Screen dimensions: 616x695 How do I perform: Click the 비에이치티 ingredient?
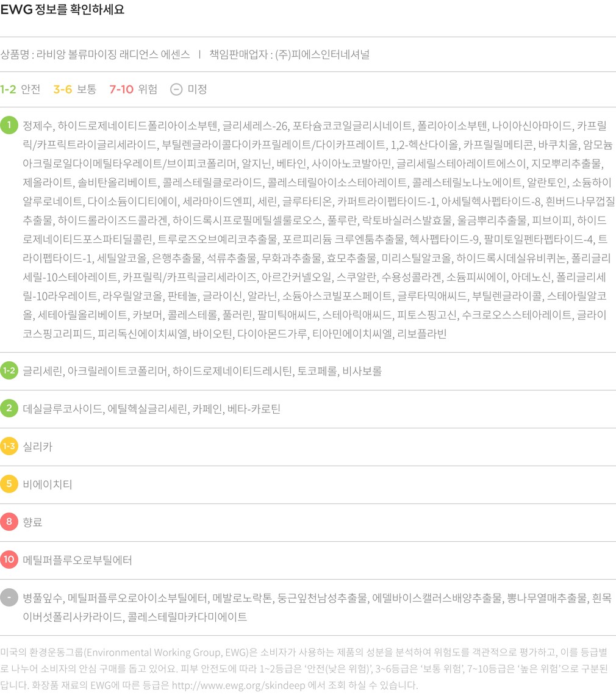(48, 484)
